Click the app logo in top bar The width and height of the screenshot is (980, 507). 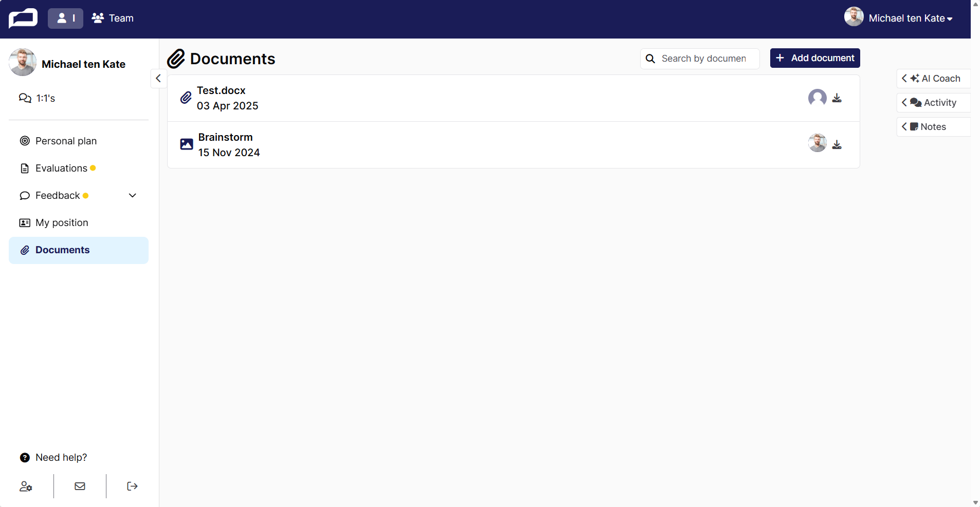pos(23,18)
